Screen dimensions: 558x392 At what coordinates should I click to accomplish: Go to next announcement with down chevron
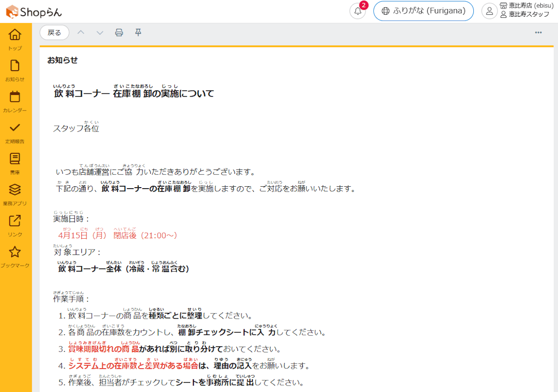click(100, 33)
